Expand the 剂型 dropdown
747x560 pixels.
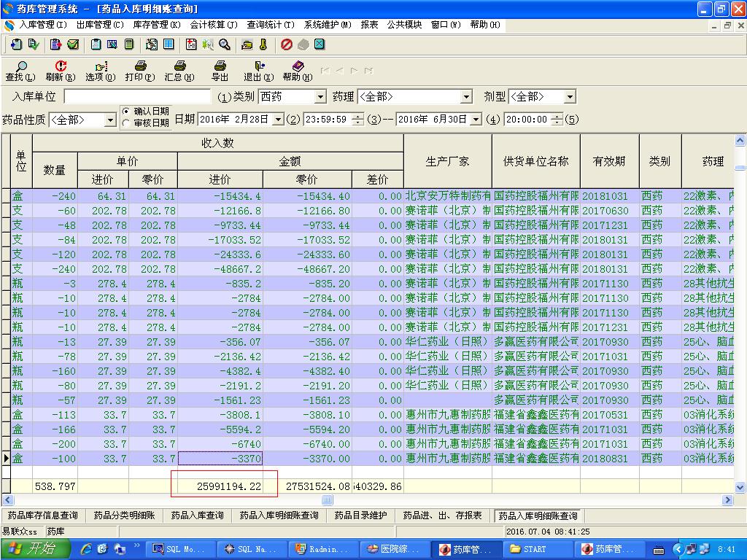(569, 97)
